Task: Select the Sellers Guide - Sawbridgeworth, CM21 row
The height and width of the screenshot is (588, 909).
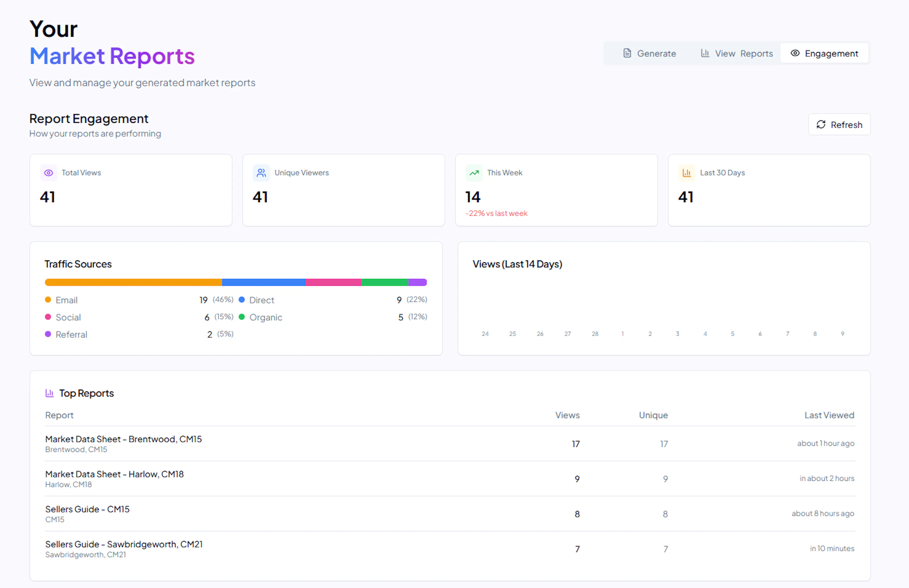Action: [x=124, y=544]
